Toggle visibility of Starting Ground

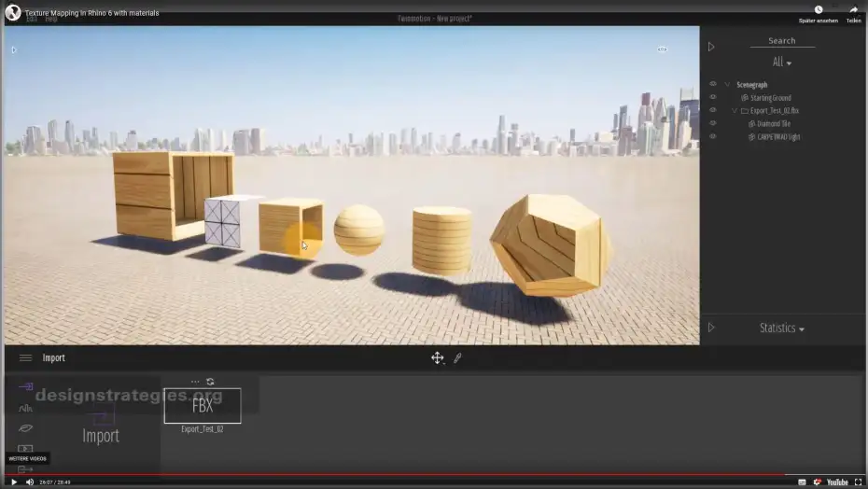(713, 97)
